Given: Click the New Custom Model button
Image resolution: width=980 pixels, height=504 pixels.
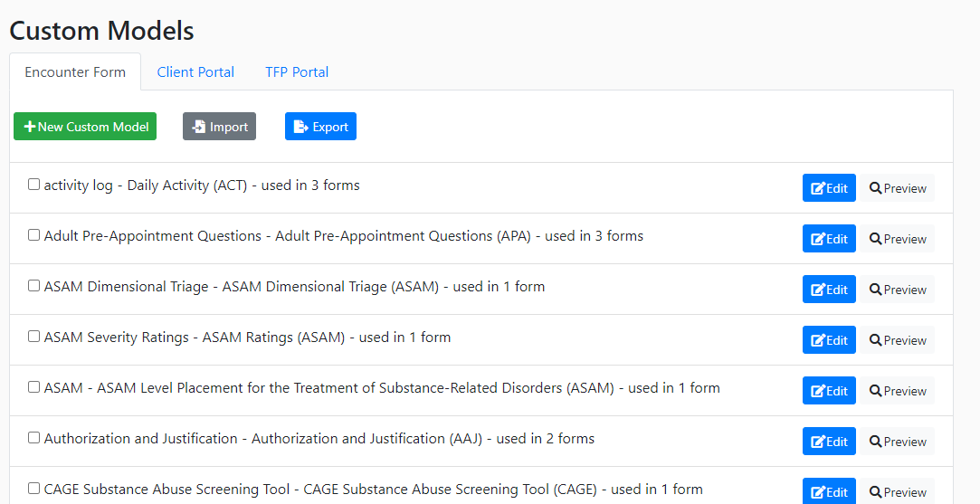Looking at the screenshot, I should point(85,127).
